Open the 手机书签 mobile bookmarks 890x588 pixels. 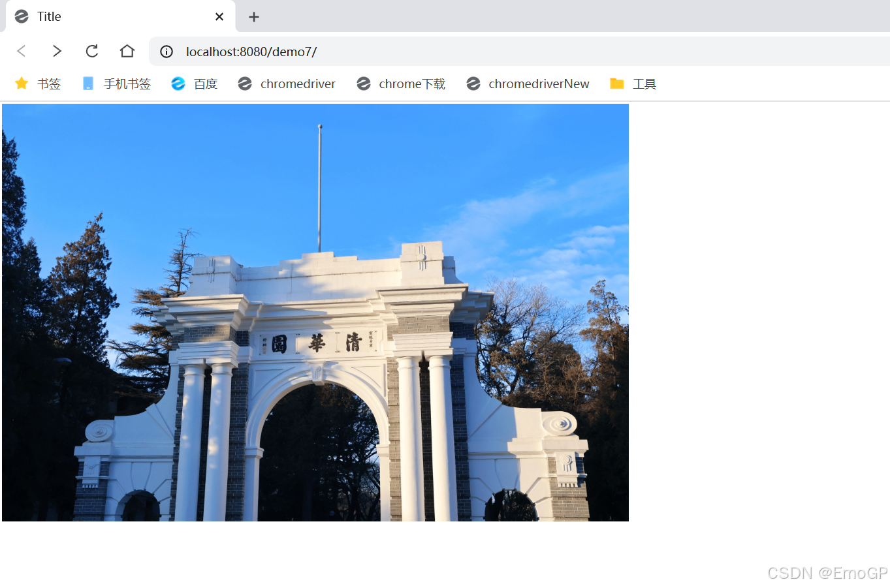[x=116, y=84]
